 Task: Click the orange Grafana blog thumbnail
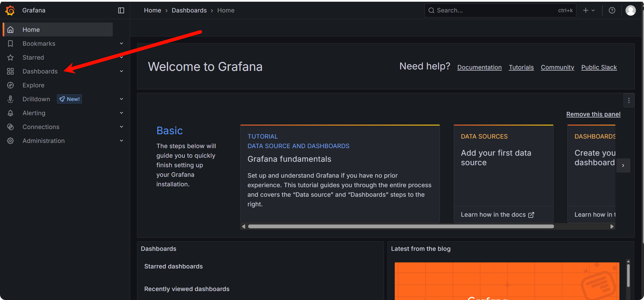click(x=507, y=281)
